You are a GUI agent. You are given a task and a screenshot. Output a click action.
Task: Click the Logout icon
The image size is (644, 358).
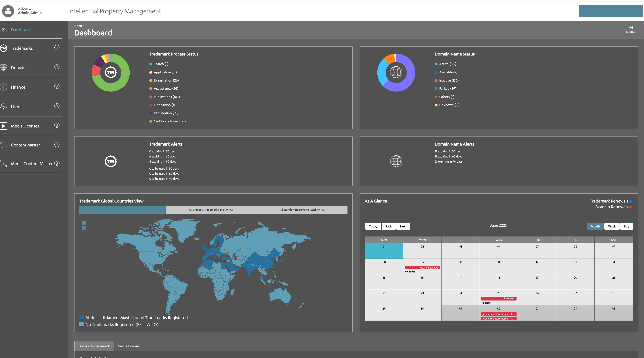[x=631, y=27]
